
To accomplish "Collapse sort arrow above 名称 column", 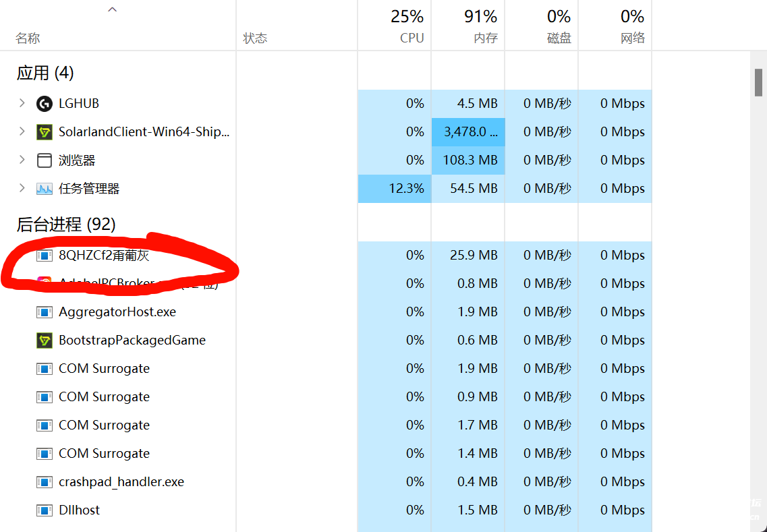I will coord(113,9).
